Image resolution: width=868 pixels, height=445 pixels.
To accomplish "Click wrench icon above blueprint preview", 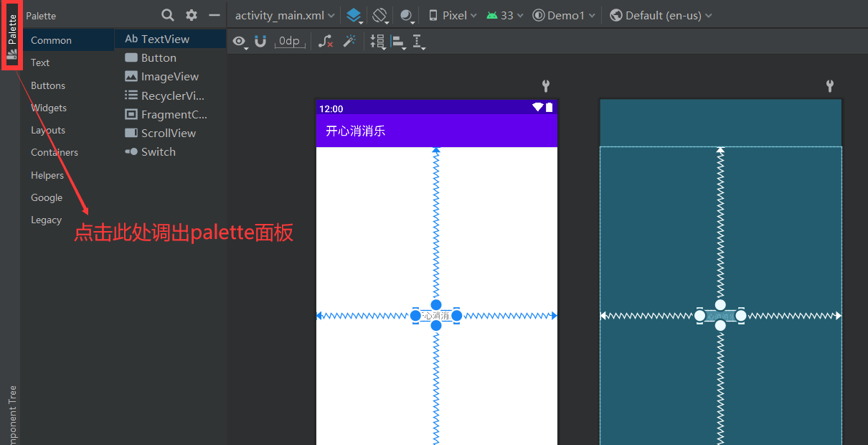I will pyautogui.click(x=830, y=87).
